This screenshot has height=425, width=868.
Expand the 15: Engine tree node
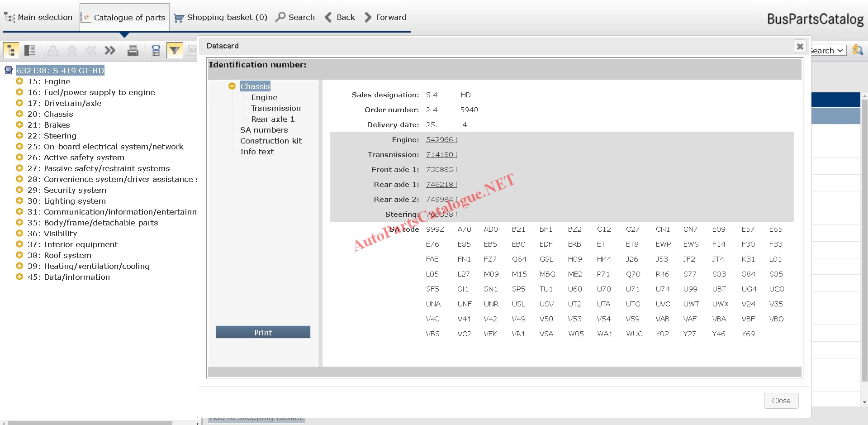click(x=19, y=81)
